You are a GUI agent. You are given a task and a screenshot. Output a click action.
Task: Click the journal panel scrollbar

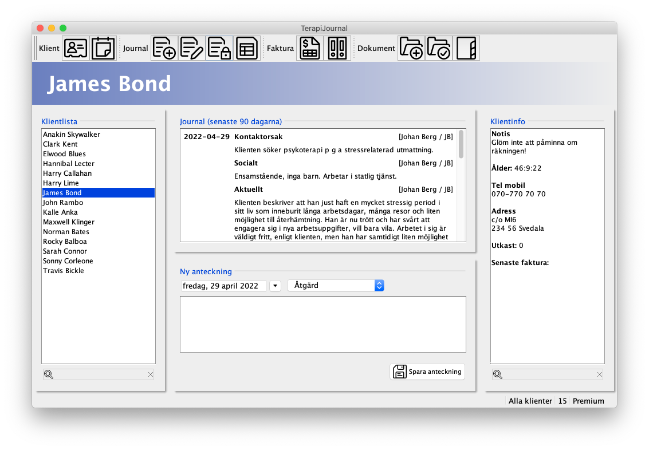point(461,144)
